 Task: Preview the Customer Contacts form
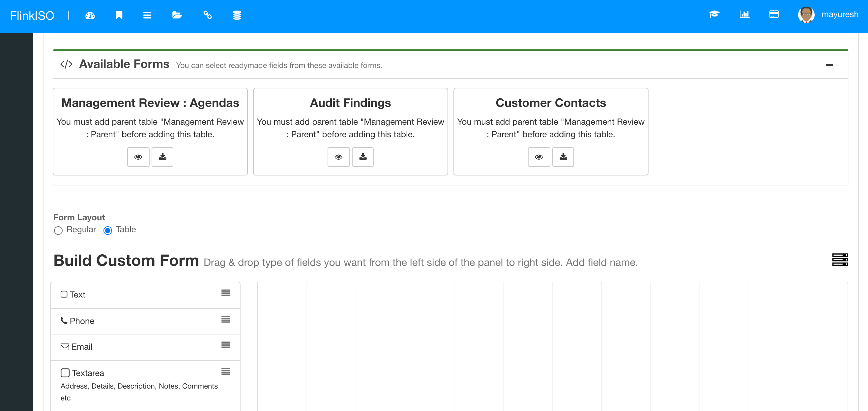tap(539, 157)
